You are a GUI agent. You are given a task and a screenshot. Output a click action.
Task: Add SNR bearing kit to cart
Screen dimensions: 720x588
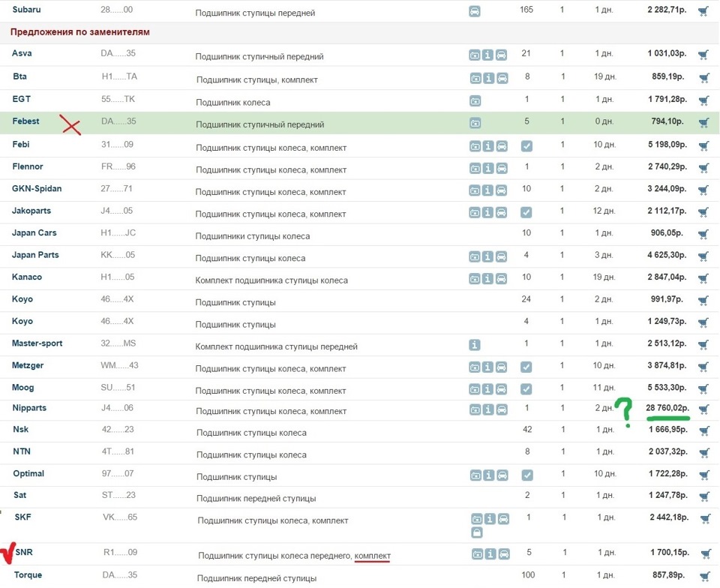pyautogui.click(x=706, y=554)
